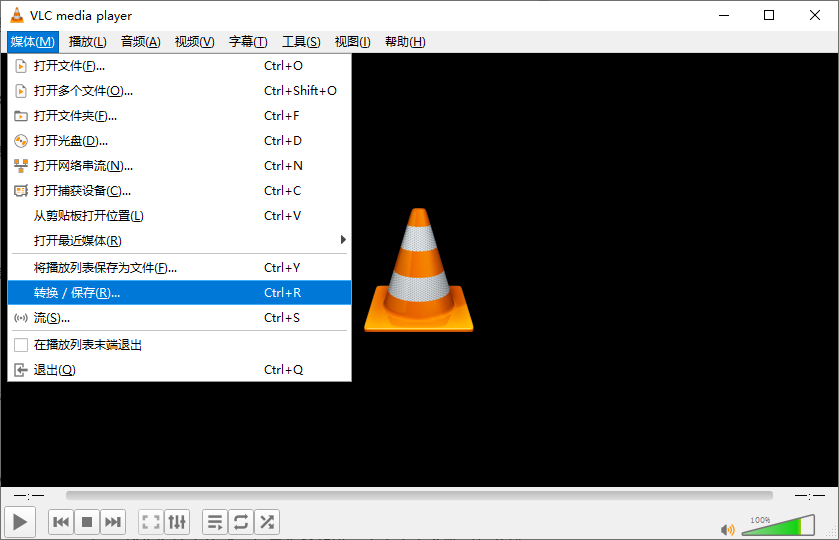
Task: Skip to the previous media track
Action: (61, 522)
